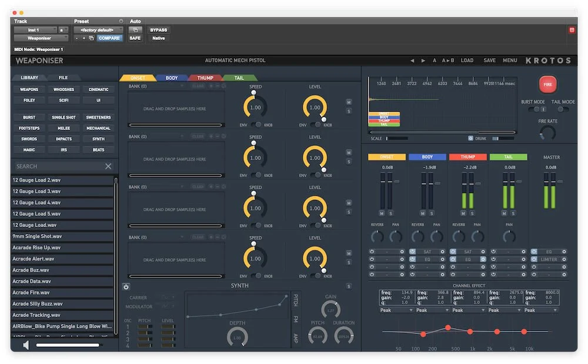Filter library by MAGIC tag
Viewport: 588px width, 364px height.
[x=29, y=150]
